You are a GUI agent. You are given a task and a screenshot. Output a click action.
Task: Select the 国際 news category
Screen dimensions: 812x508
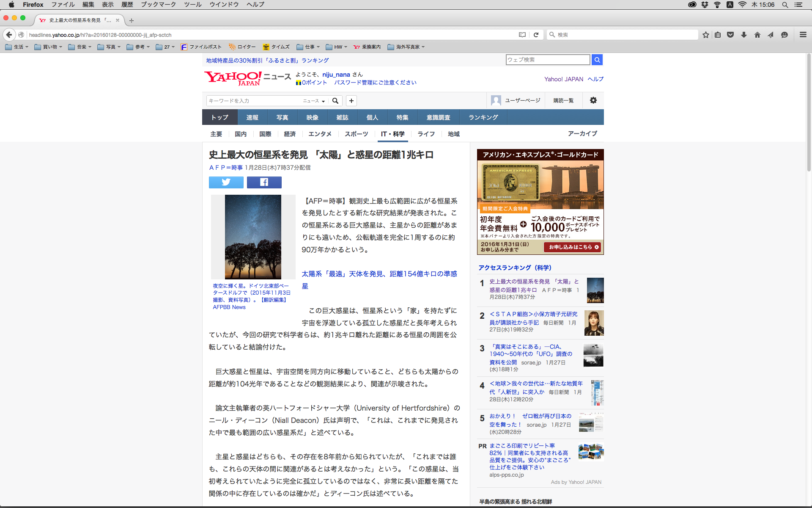tap(265, 134)
